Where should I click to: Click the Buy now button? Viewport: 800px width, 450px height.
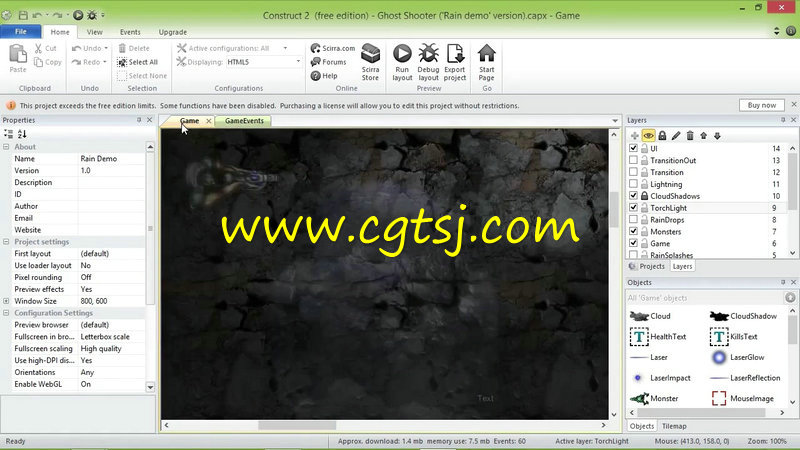pos(762,105)
